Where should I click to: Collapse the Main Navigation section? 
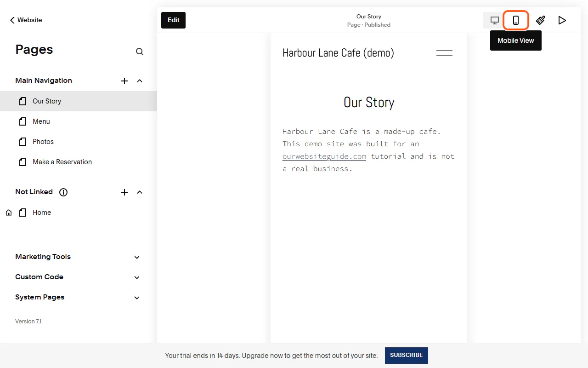140,81
